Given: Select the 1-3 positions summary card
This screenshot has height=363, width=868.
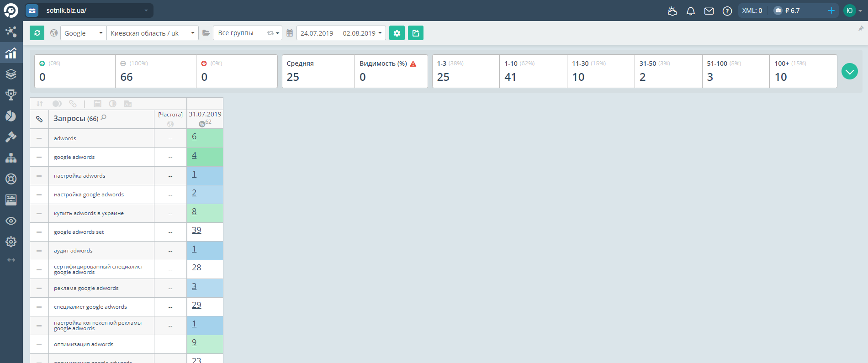Looking at the screenshot, I should [466, 71].
